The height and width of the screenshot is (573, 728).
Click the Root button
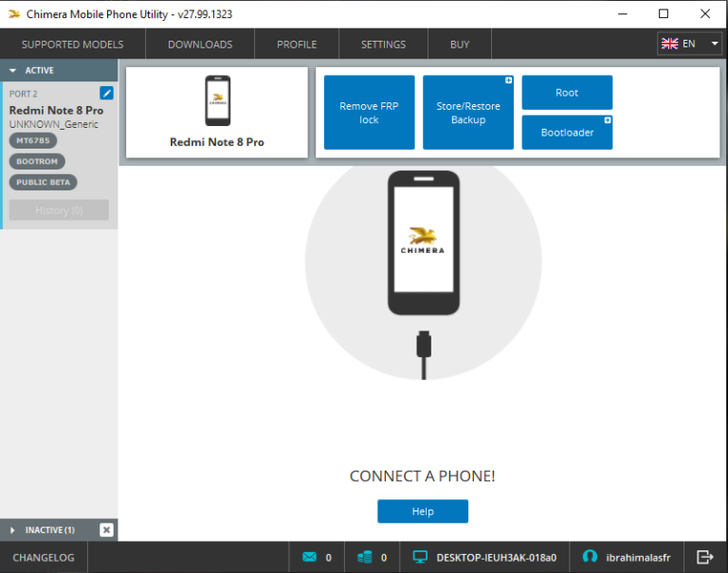tap(567, 93)
